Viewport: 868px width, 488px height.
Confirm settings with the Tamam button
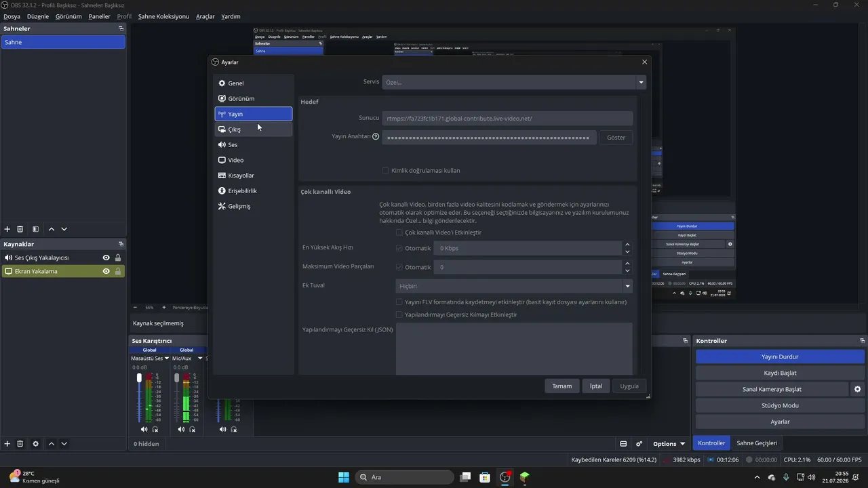561,386
